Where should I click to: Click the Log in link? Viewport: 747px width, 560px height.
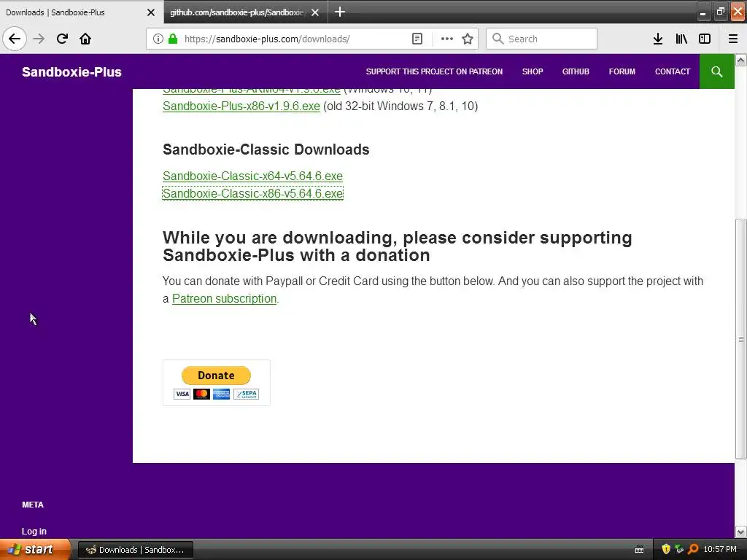pos(34,531)
